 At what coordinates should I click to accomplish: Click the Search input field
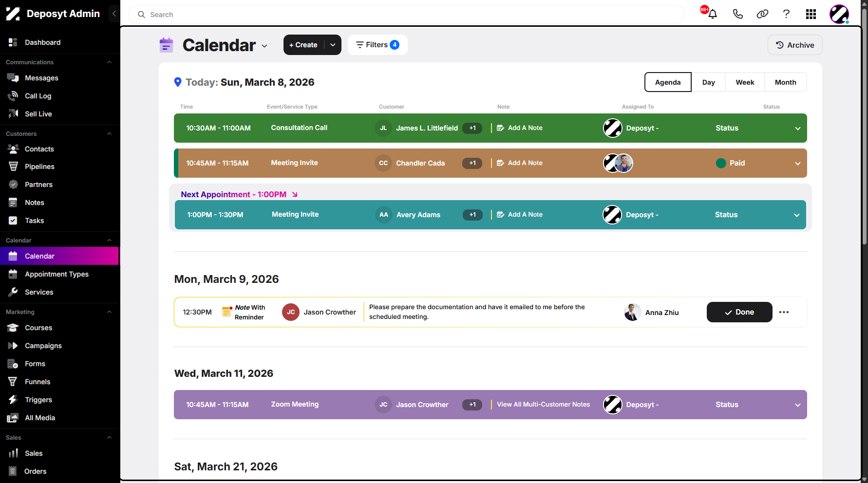tap(406, 15)
